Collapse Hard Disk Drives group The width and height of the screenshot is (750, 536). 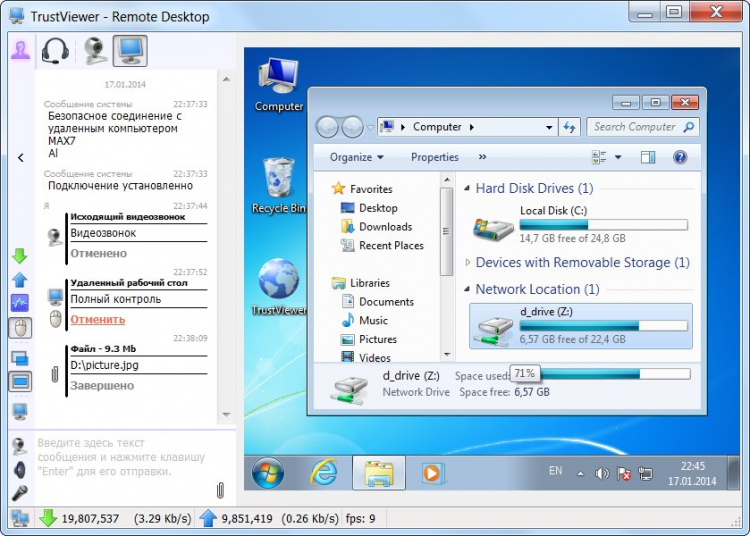[467, 188]
